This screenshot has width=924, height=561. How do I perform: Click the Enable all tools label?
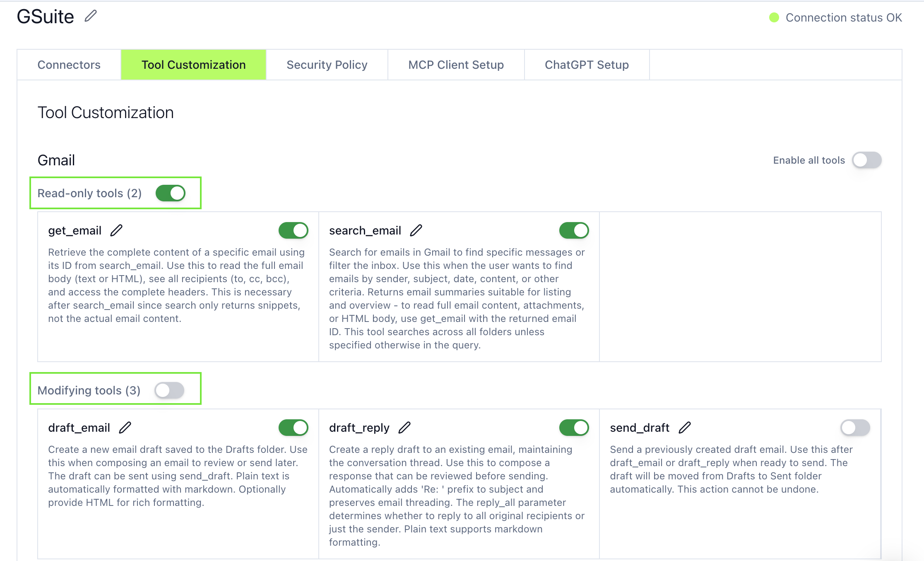click(809, 160)
